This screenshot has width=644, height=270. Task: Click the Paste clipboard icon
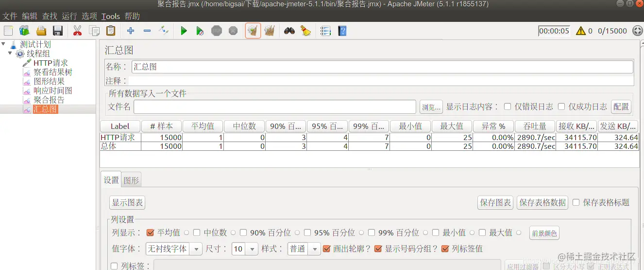coord(111,31)
